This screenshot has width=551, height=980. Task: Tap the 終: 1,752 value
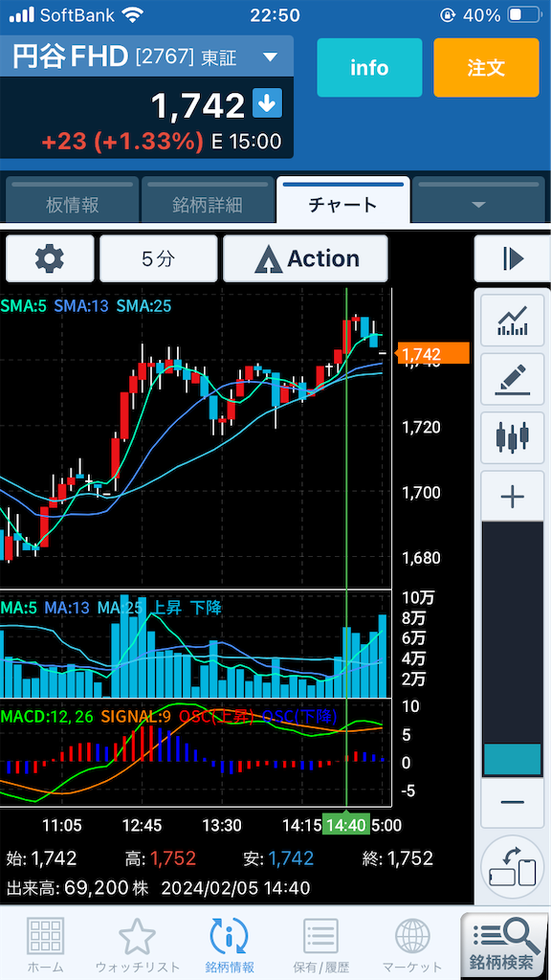pos(397,858)
